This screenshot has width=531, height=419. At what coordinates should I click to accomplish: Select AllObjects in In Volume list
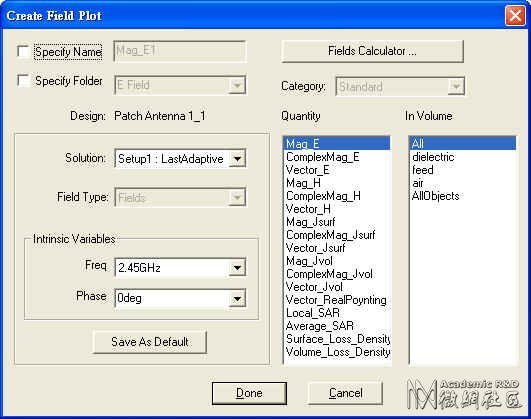(x=436, y=196)
